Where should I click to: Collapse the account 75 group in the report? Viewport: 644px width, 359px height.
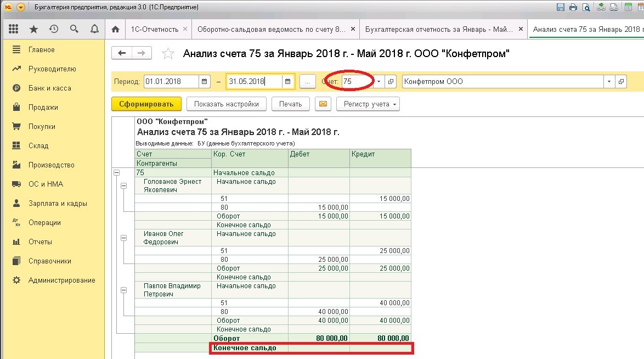(117, 173)
